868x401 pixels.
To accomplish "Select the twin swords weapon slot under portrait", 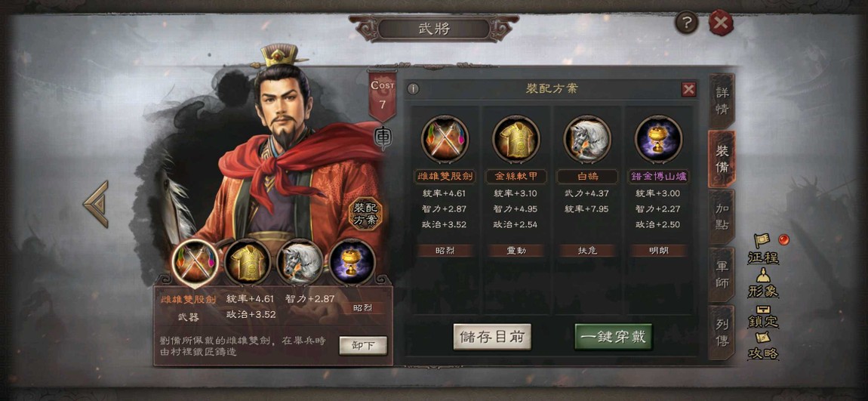I will point(194,263).
